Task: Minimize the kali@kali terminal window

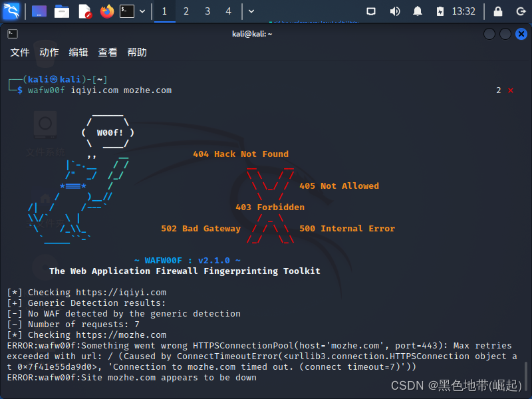Action: click(489, 34)
